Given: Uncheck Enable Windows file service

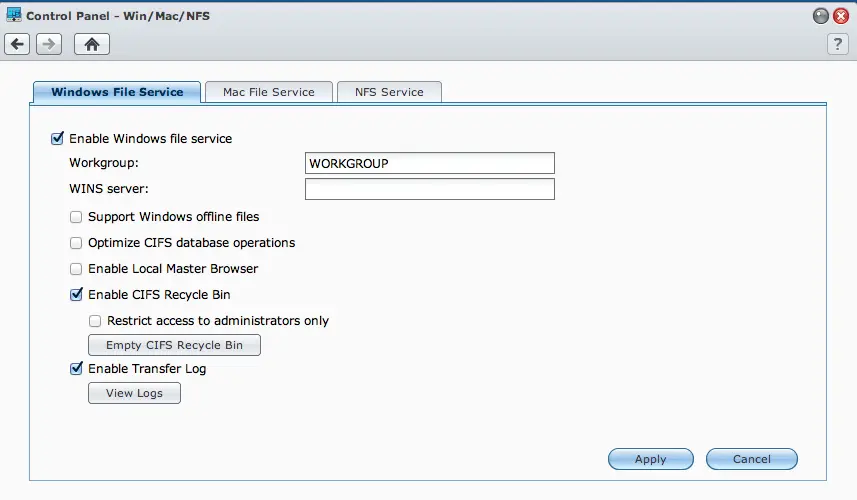Looking at the screenshot, I should 57,139.
